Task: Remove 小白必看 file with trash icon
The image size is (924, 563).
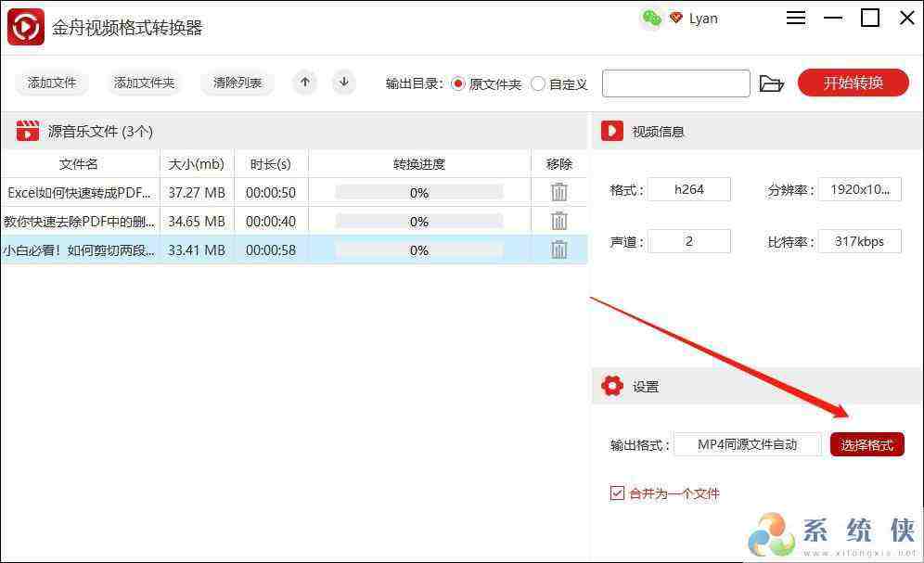Action: coord(559,250)
